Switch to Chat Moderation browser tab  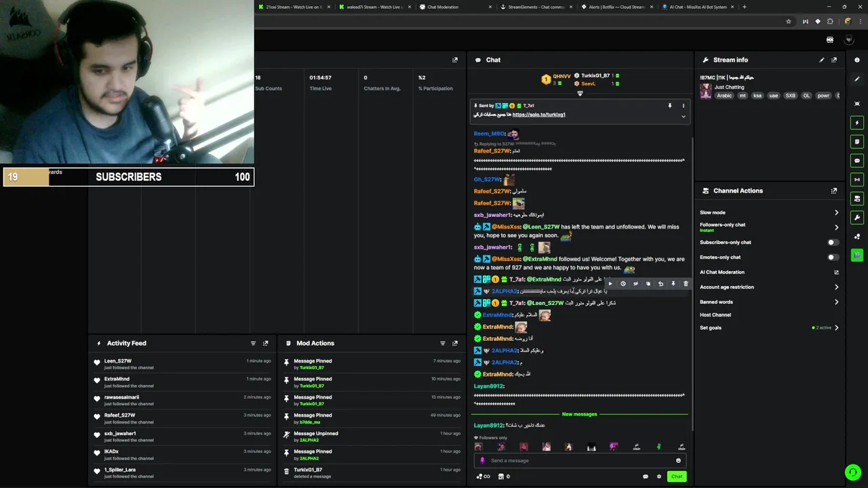pyautogui.click(x=454, y=7)
